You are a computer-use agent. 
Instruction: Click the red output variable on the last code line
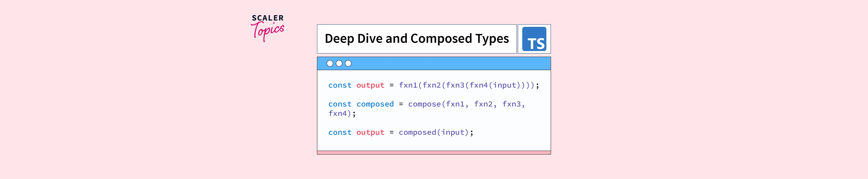[370, 133]
